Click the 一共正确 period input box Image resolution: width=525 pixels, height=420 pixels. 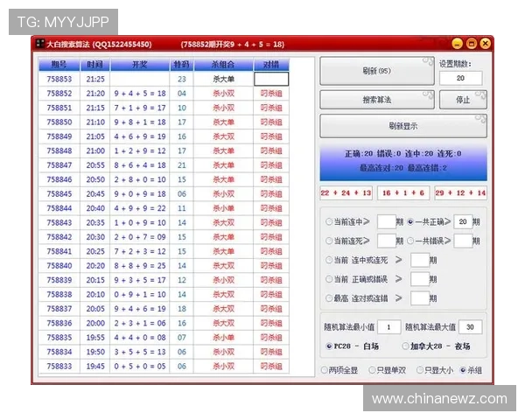coord(463,221)
